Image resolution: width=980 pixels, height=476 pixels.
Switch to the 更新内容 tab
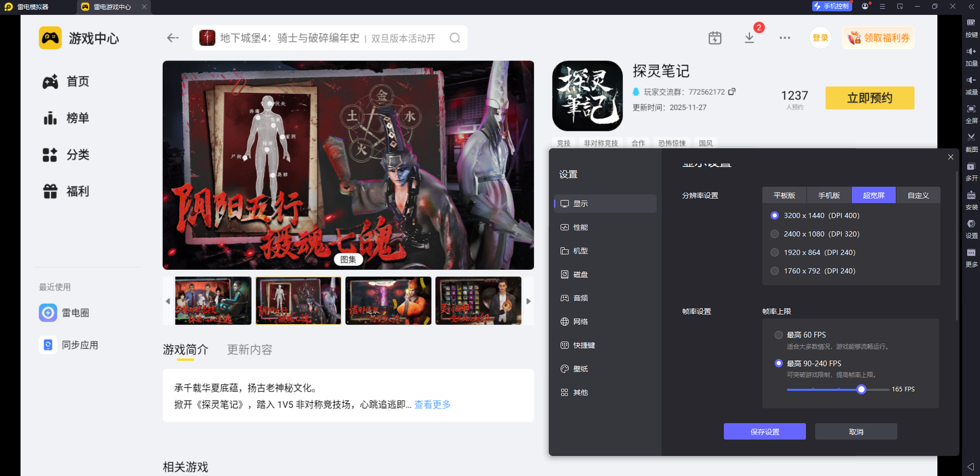pos(249,350)
